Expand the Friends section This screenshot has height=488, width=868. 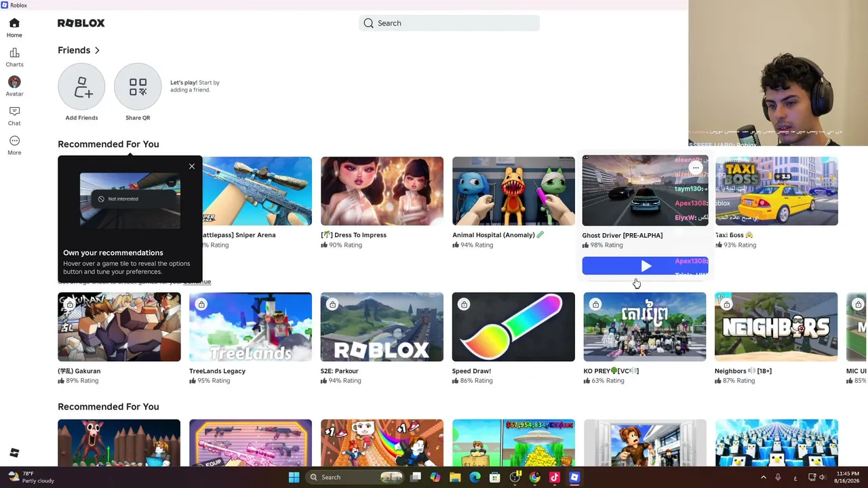click(97, 50)
